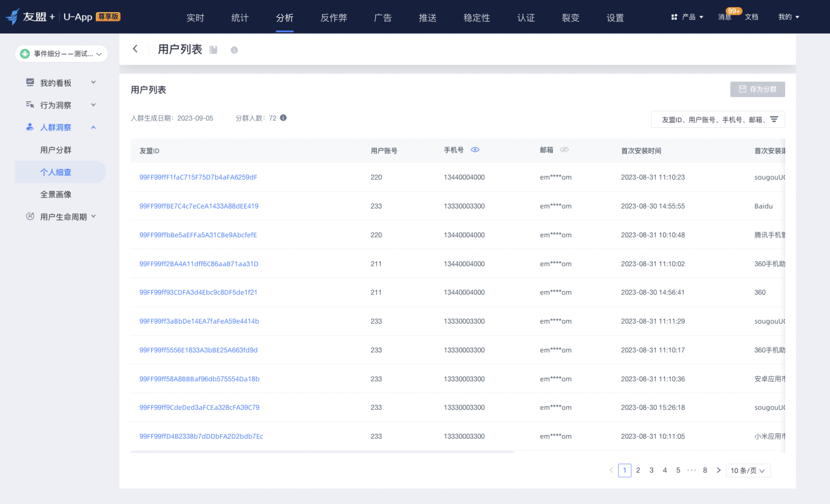Collapse the 人群洞察 menu chevron
Image resolution: width=830 pixels, height=504 pixels.
click(94, 127)
